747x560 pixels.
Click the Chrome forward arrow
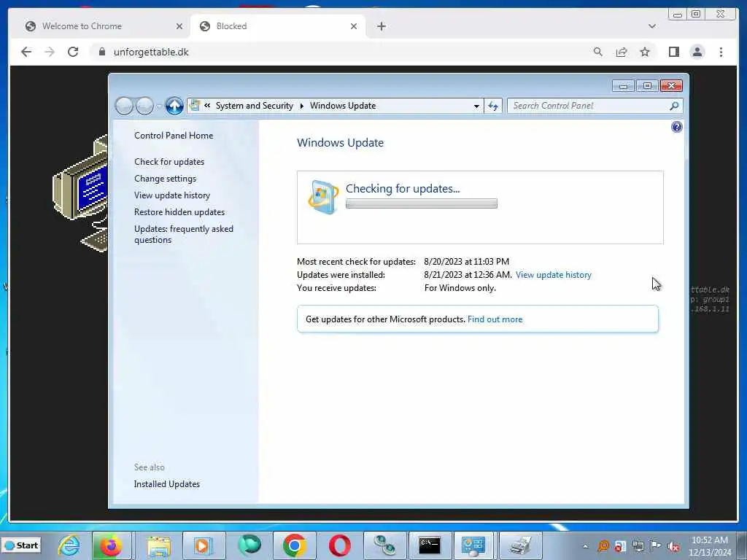coord(50,52)
